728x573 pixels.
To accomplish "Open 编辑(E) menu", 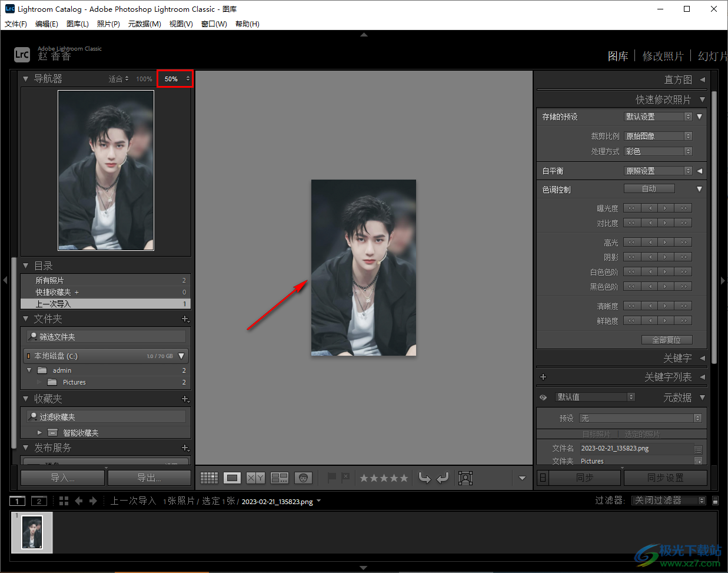I will 46,24.
